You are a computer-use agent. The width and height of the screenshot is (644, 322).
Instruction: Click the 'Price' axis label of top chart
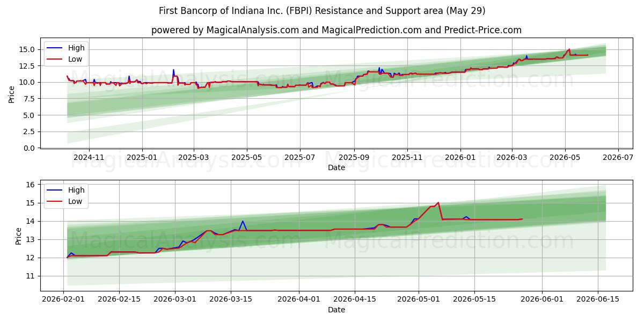(x=12, y=94)
